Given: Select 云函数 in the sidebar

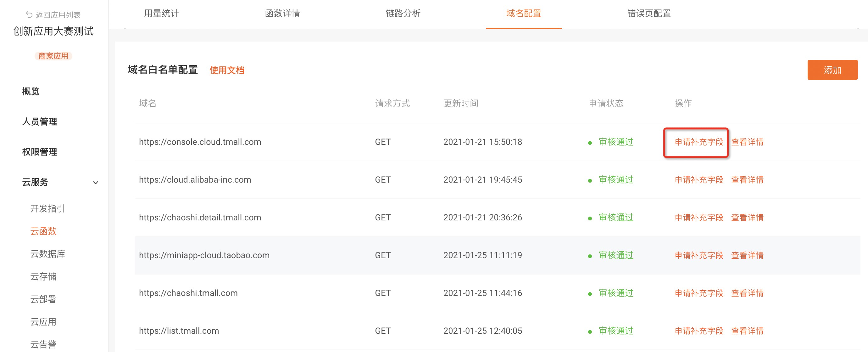Looking at the screenshot, I should point(43,231).
